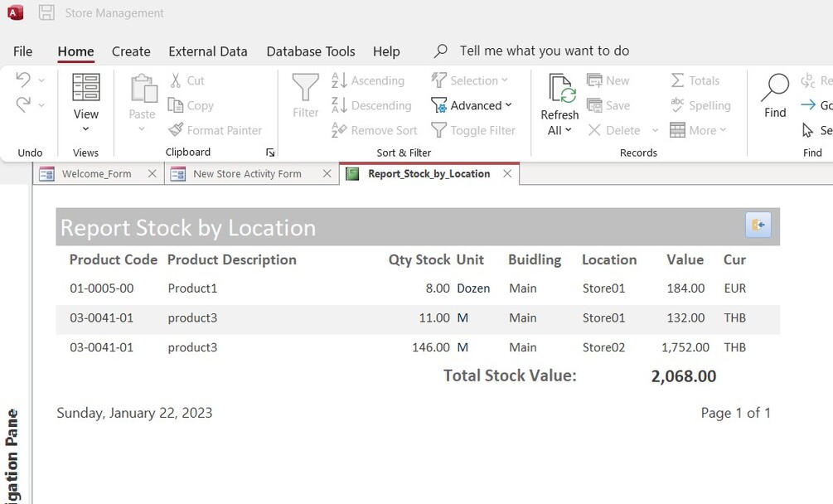The image size is (833, 504).
Task: Open the Advanced filter dropdown
Action: point(508,105)
